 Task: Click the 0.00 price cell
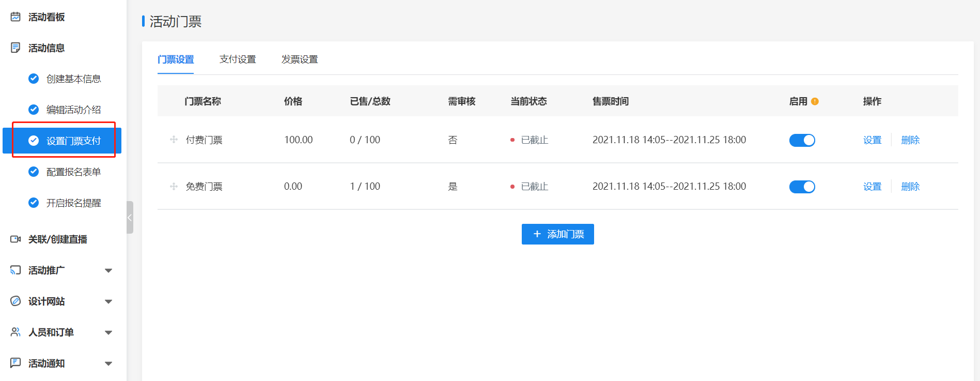click(293, 186)
